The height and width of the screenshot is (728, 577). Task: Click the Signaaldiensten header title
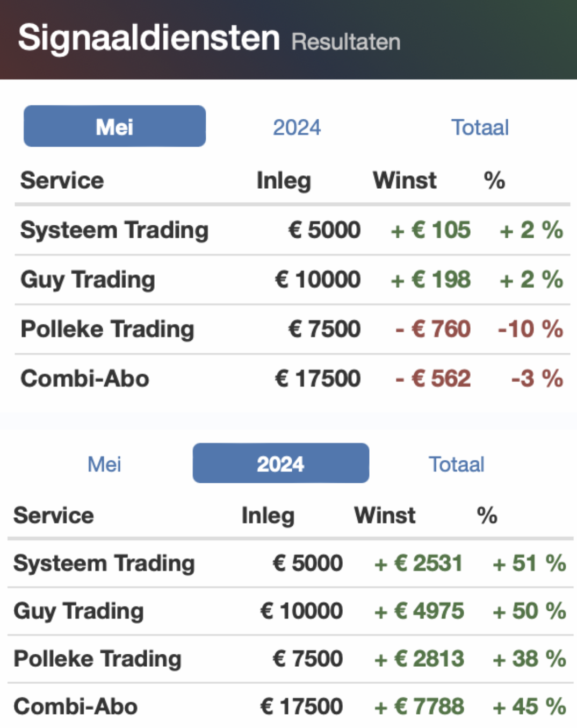tap(149, 38)
